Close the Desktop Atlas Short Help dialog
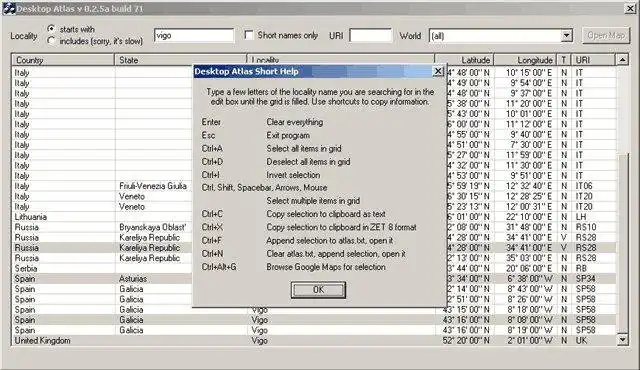 (438, 71)
